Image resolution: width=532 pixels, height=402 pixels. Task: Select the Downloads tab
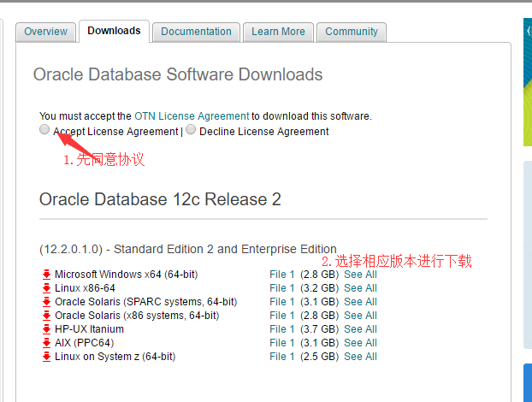114,31
